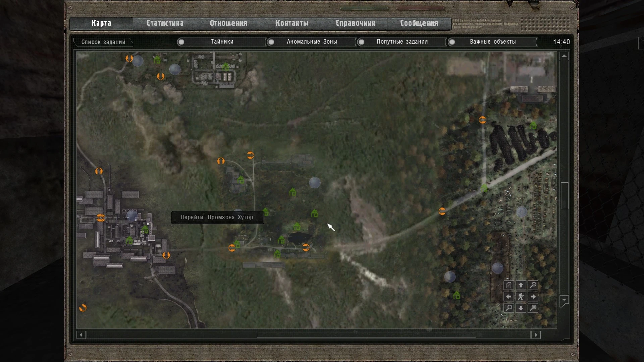This screenshot has width=644, height=362.
Task: Click the orange marker on the diagonal cemetery road
Action: pyautogui.click(x=442, y=212)
